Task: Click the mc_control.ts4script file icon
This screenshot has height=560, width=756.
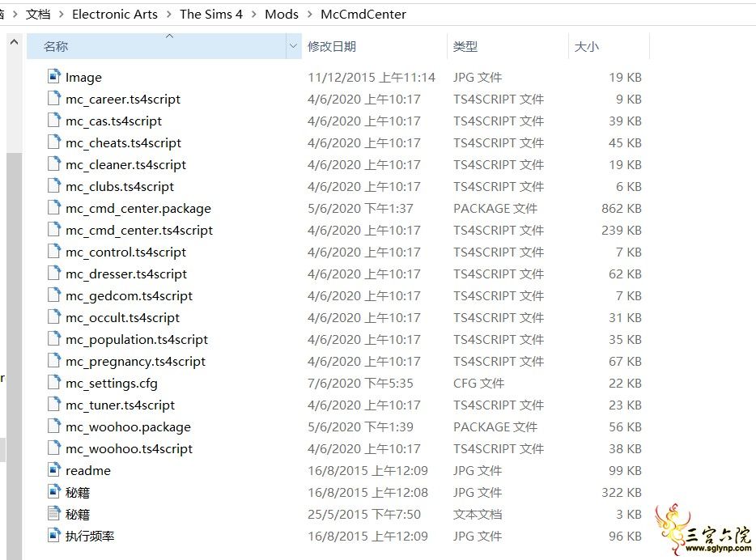Action: [x=54, y=251]
